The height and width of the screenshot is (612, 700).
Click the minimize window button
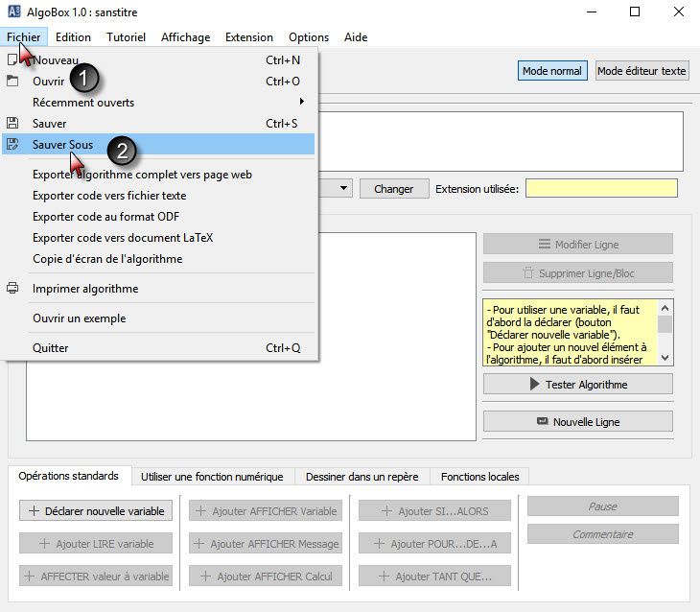(x=592, y=12)
